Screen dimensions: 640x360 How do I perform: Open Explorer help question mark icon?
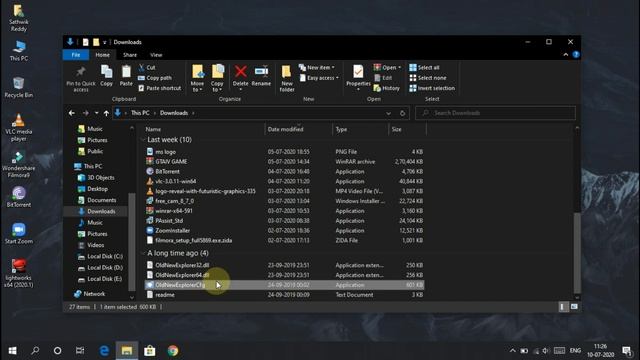[576, 55]
